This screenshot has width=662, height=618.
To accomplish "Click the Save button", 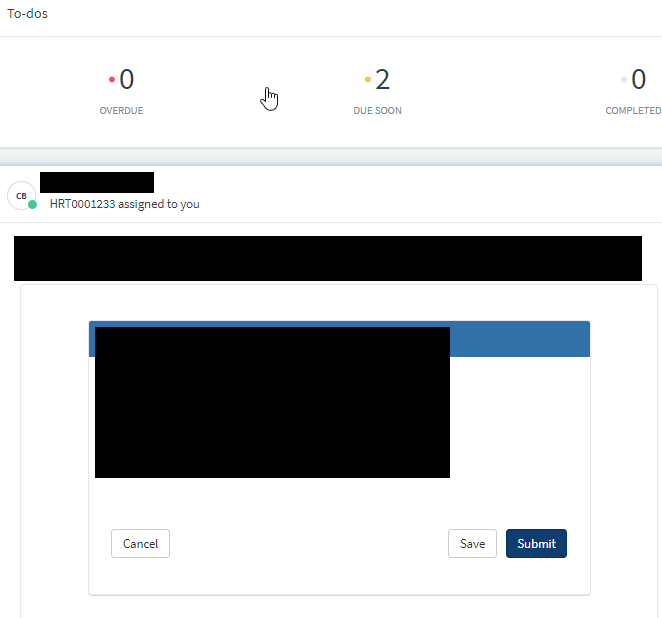I will pyautogui.click(x=472, y=543).
